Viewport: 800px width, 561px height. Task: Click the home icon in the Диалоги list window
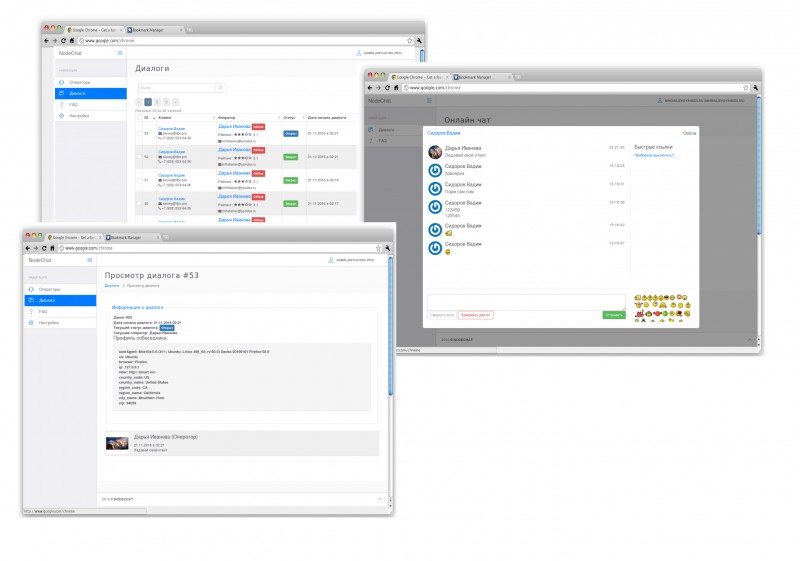72,41
